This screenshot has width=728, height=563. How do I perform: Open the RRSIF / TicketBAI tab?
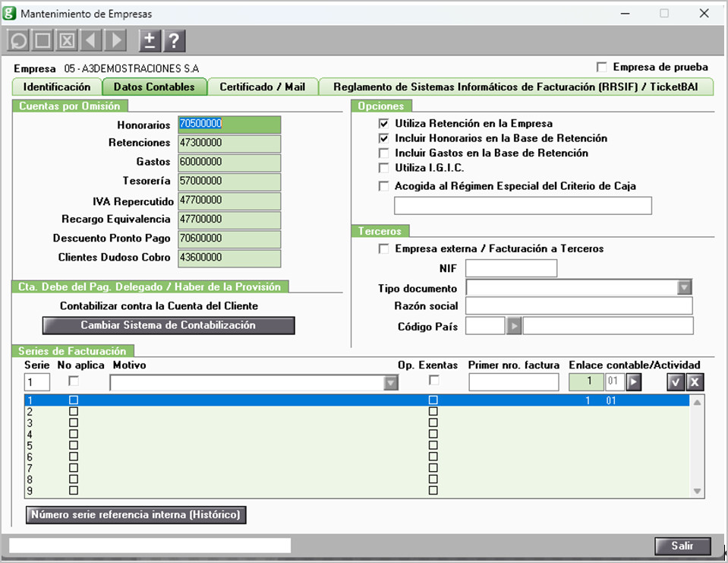(x=515, y=87)
